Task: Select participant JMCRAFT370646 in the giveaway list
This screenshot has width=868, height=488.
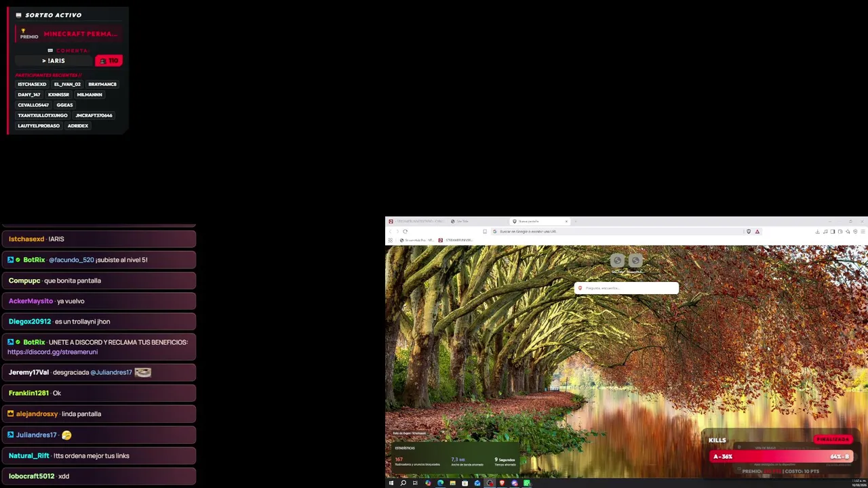Action: [94, 115]
